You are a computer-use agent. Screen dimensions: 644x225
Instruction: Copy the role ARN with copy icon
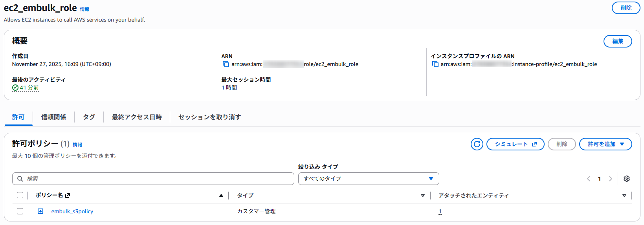(226, 64)
